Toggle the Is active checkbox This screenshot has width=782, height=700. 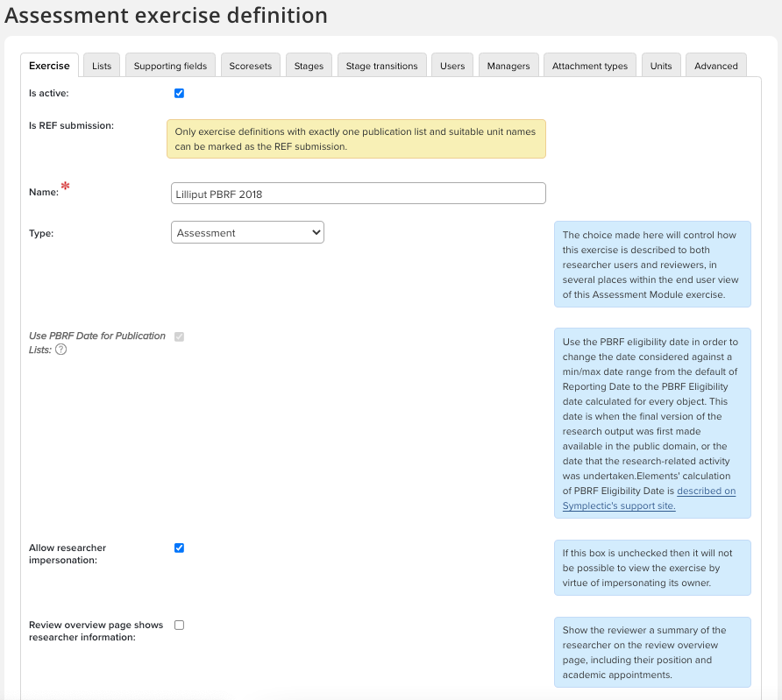[x=180, y=93]
